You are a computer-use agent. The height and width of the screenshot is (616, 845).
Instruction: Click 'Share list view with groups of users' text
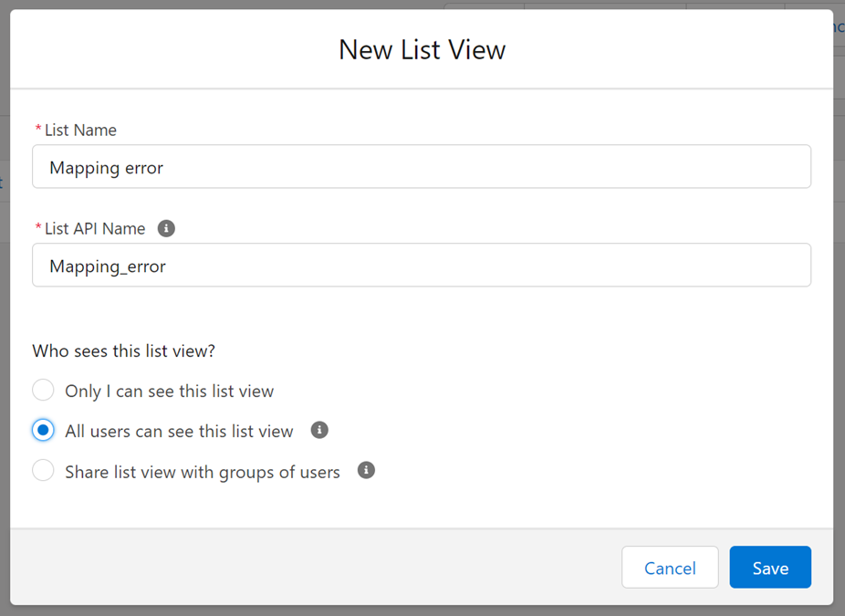click(202, 472)
